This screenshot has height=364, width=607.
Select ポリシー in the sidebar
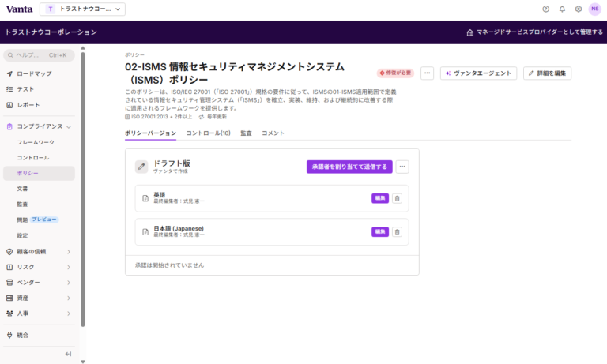click(39, 173)
